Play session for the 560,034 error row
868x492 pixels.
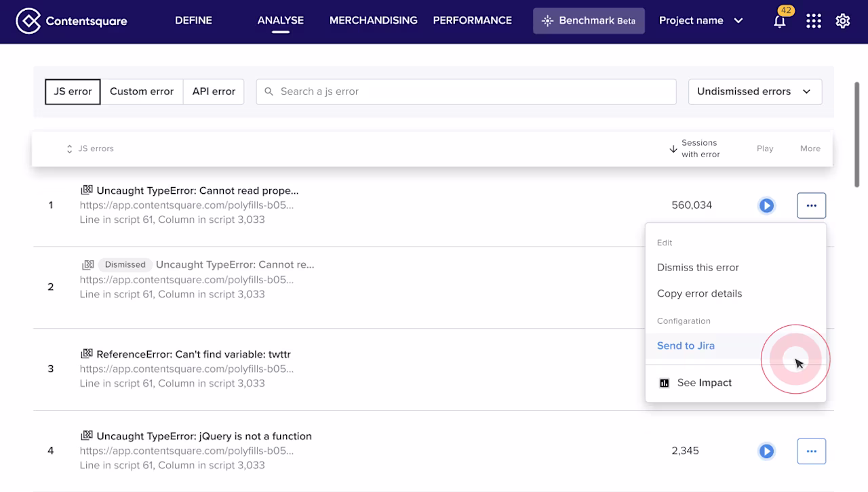point(766,205)
